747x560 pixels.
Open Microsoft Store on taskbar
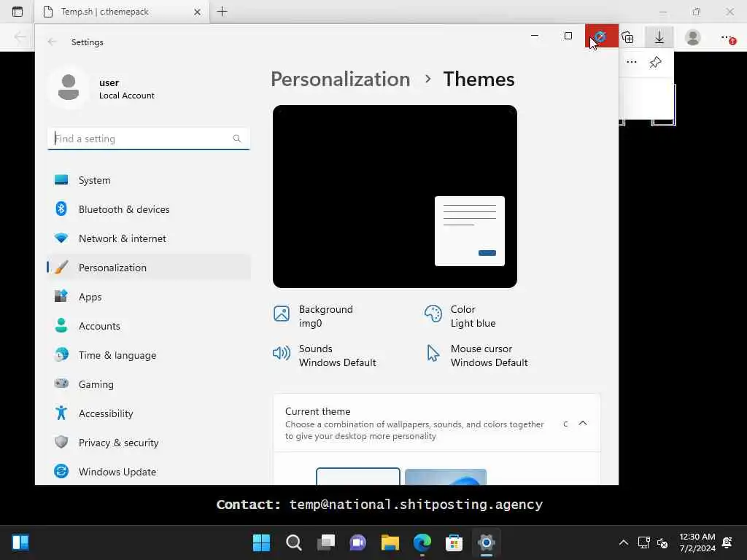(x=454, y=542)
